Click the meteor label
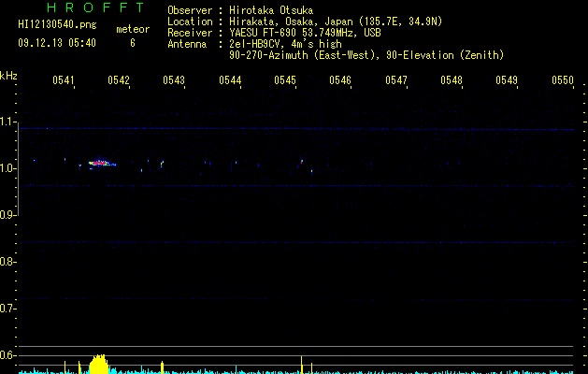 click(x=133, y=29)
